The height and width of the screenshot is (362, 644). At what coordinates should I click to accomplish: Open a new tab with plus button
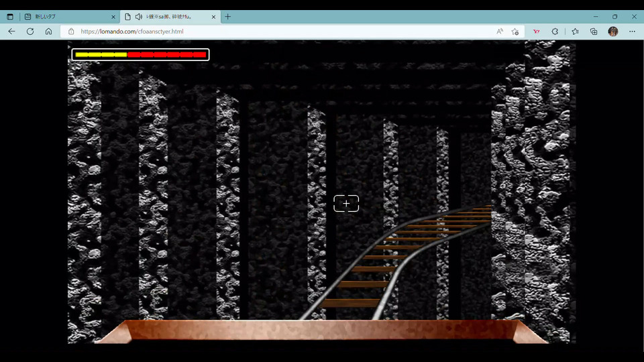tap(228, 17)
